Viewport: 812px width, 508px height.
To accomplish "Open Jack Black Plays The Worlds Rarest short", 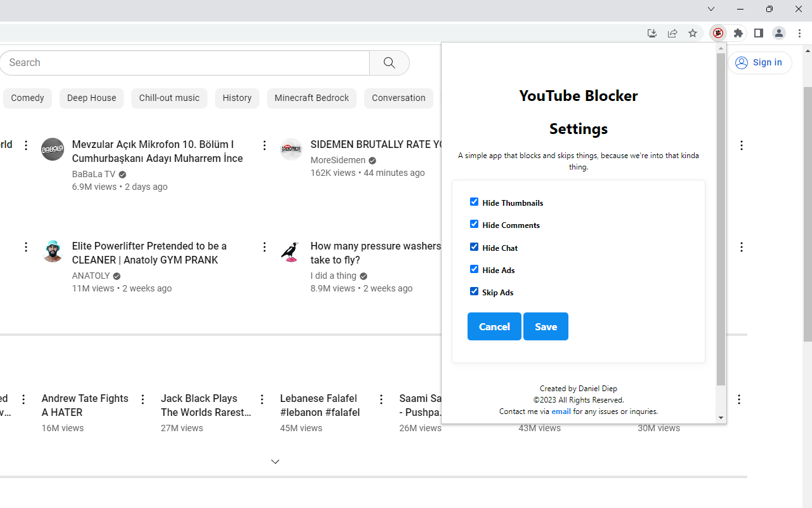I will 206,405.
